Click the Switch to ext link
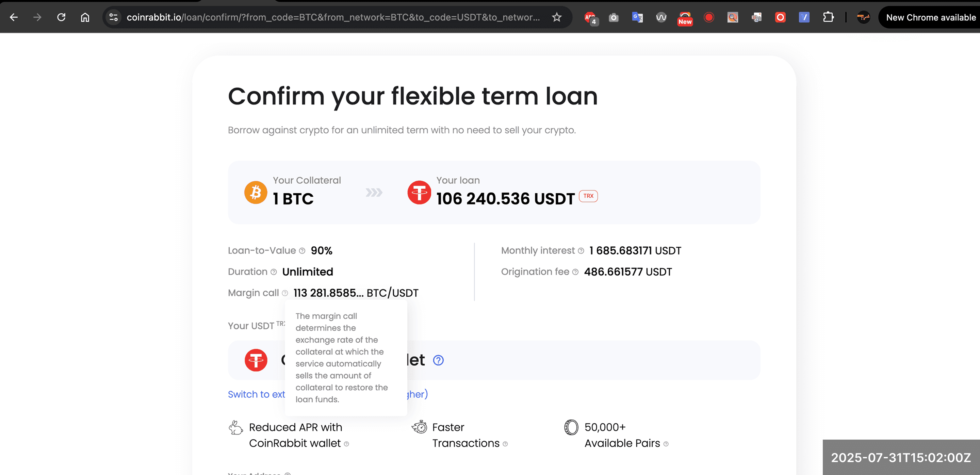This screenshot has height=475, width=980. 257,394
